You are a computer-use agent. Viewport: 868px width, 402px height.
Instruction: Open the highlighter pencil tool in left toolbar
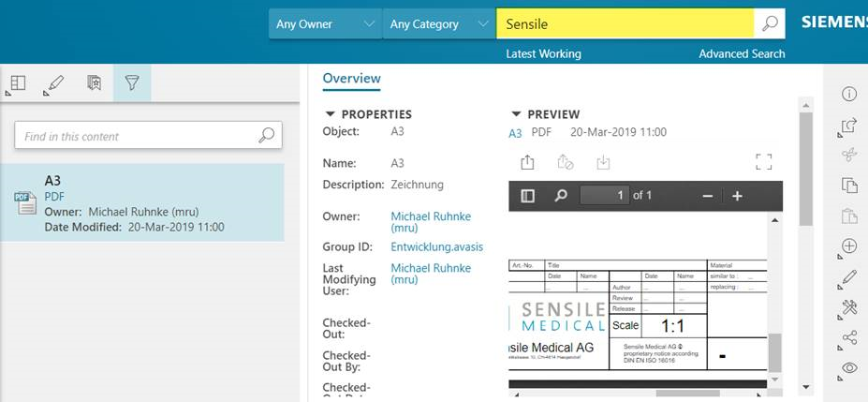click(x=54, y=83)
